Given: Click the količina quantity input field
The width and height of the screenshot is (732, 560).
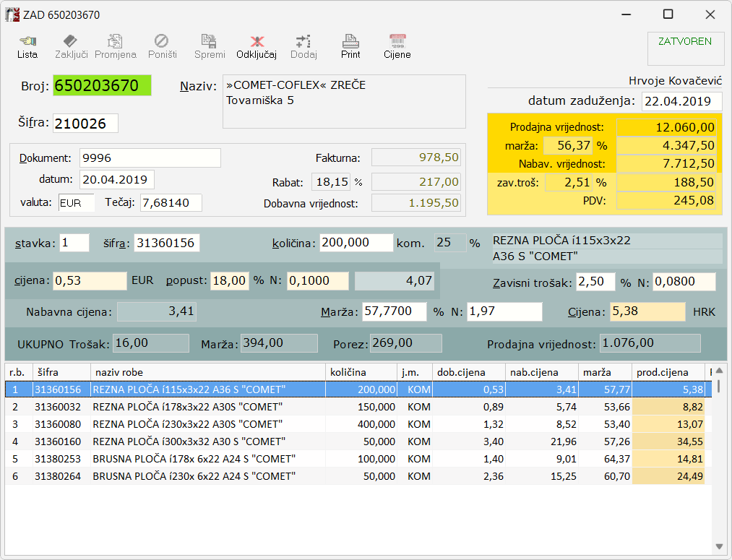Looking at the screenshot, I should pyautogui.click(x=356, y=243).
